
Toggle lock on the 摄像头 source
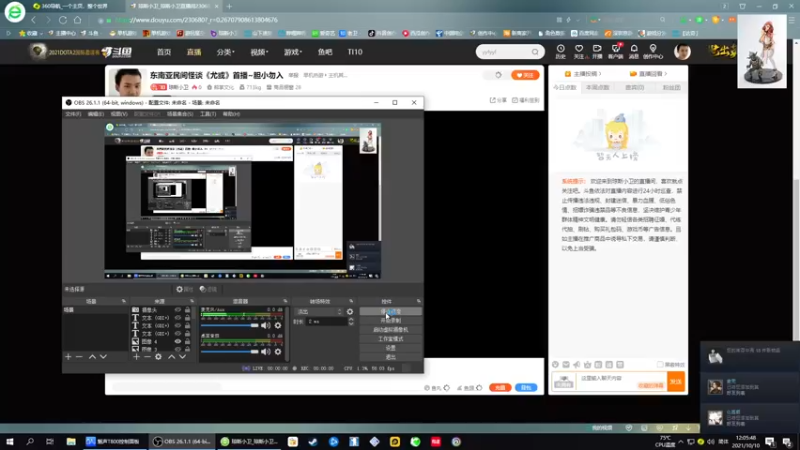click(187, 310)
